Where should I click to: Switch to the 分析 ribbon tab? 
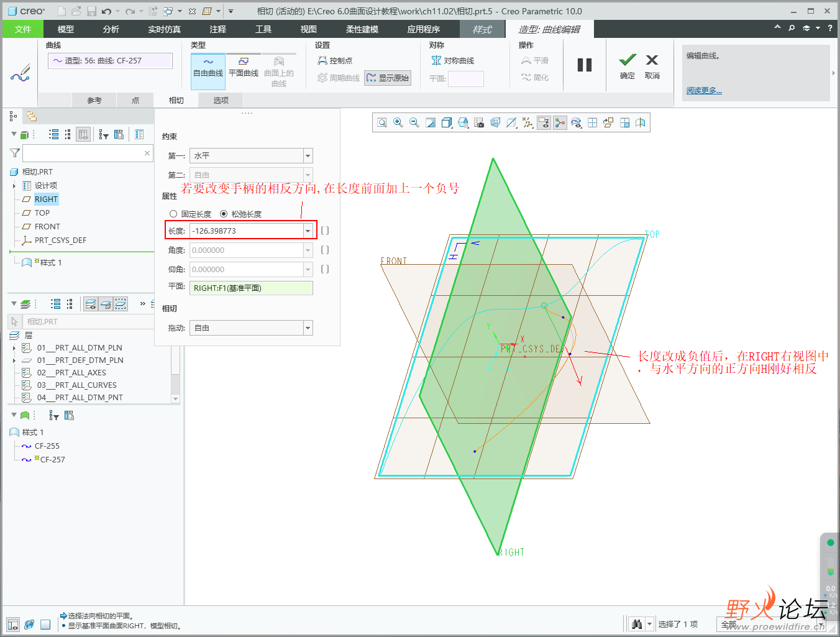[111, 29]
